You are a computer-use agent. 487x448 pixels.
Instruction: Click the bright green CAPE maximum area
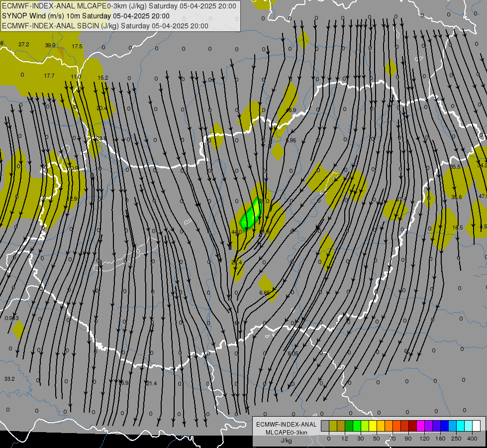(x=251, y=216)
